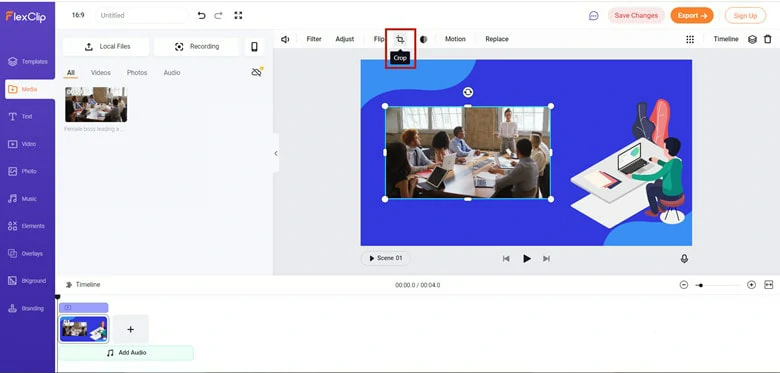Screen dimensions: 780x373
Task: Click the microphone voiceover icon
Action: coord(684,259)
